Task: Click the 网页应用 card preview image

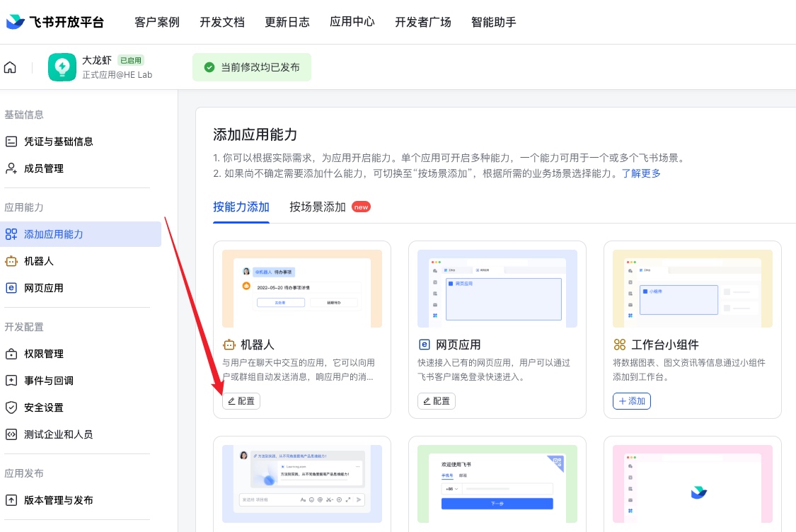Action: (x=497, y=289)
